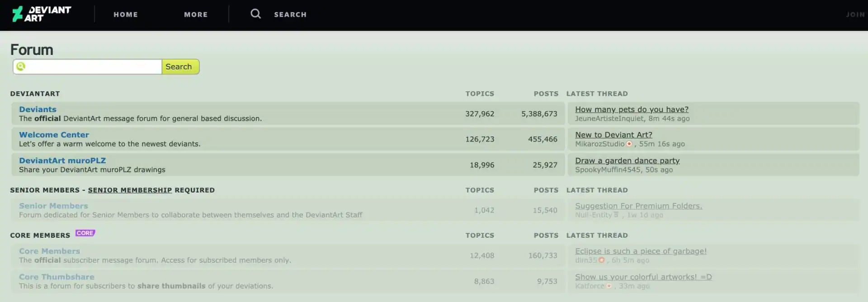Click username SpookyMuffin4545
This screenshot has height=302, width=868.
click(x=608, y=170)
